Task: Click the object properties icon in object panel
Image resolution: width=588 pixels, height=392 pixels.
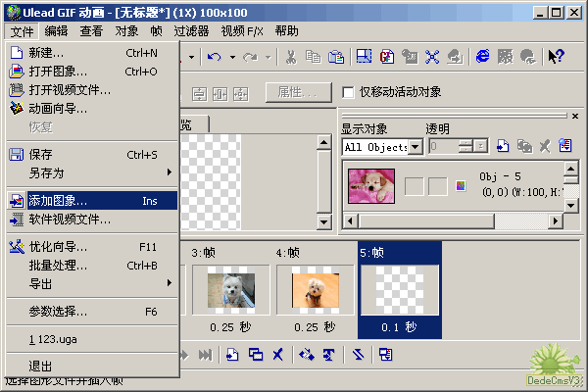Action: tap(565, 146)
